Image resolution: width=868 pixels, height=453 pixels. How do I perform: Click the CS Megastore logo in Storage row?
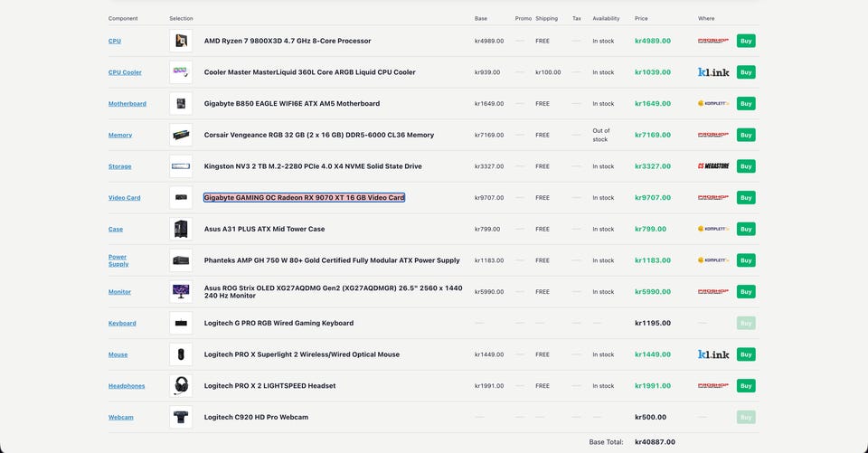pos(713,166)
